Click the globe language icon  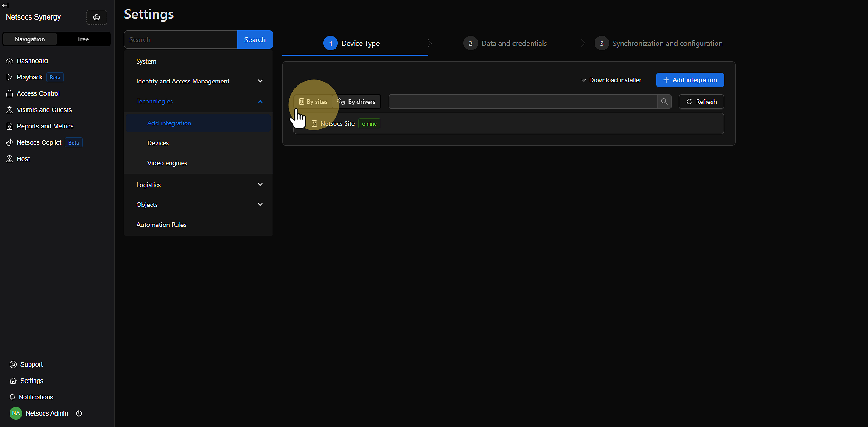coord(97,17)
